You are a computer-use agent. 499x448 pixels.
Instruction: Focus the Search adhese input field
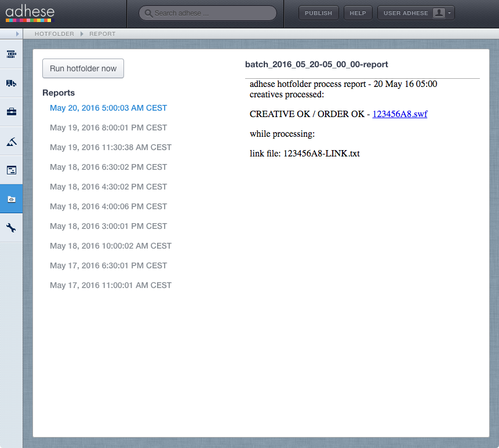click(x=208, y=13)
